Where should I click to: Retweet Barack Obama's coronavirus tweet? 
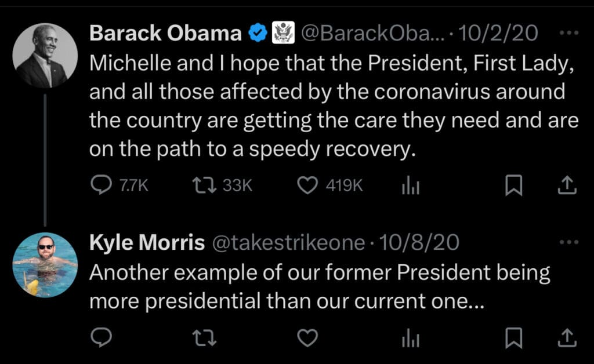204,185
